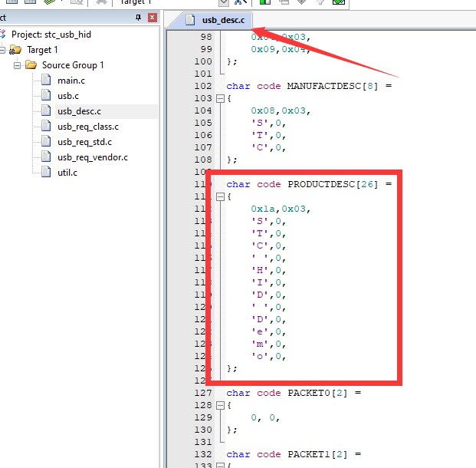
Task: Click the 0x09,0x04 line at line 99
Action: pyautogui.click(x=281, y=49)
